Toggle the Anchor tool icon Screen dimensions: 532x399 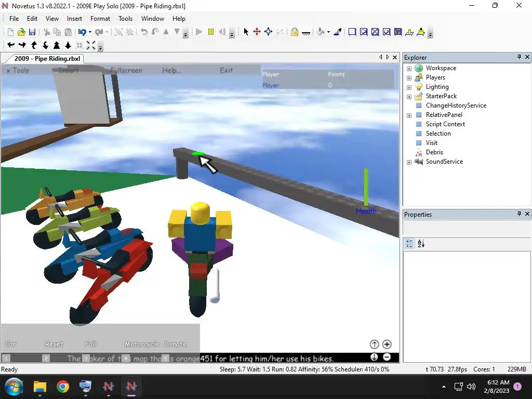click(306, 33)
